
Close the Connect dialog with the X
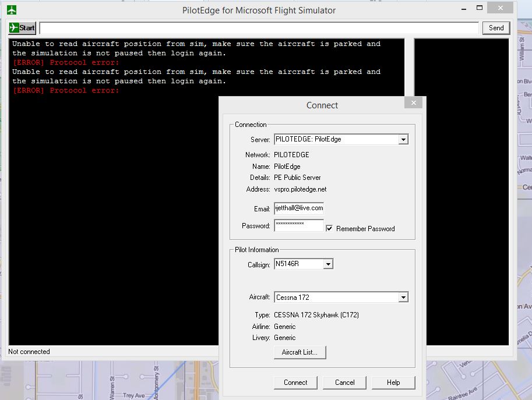click(x=413, y=102)
